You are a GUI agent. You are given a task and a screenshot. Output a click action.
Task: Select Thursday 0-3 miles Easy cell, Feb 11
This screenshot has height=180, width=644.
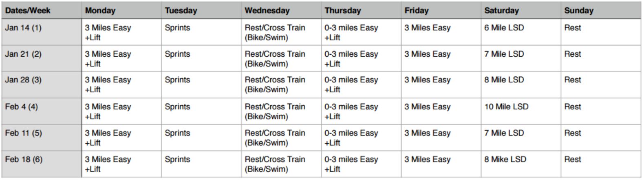[x=361, y=138]
